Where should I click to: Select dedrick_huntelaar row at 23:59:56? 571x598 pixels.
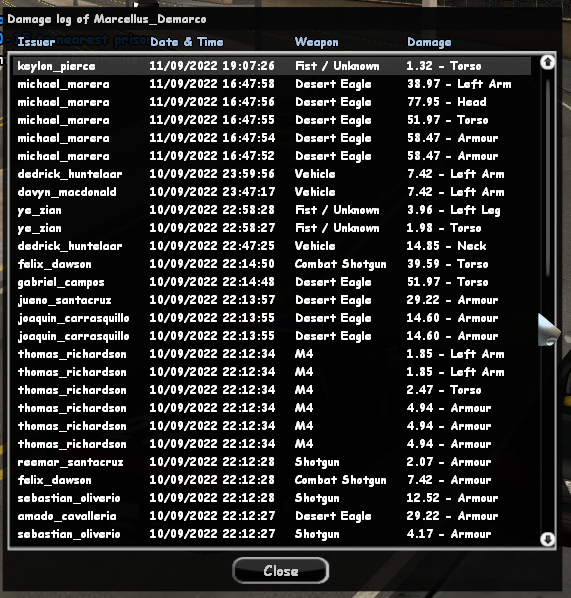coord(272,174)
